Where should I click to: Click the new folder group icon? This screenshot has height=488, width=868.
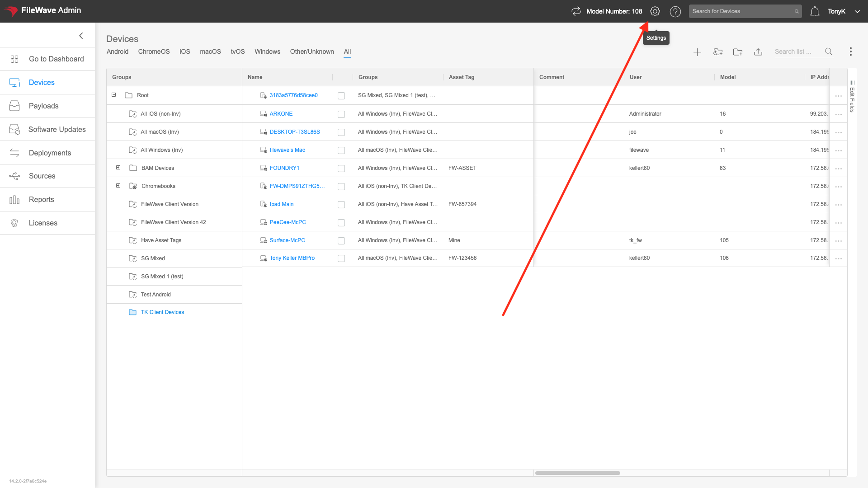point(738,52)
